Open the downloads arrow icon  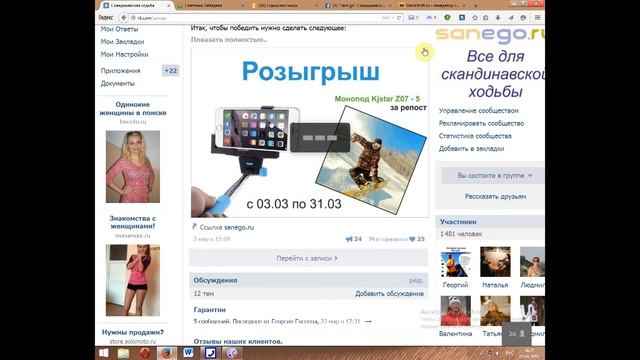[498, 18]
